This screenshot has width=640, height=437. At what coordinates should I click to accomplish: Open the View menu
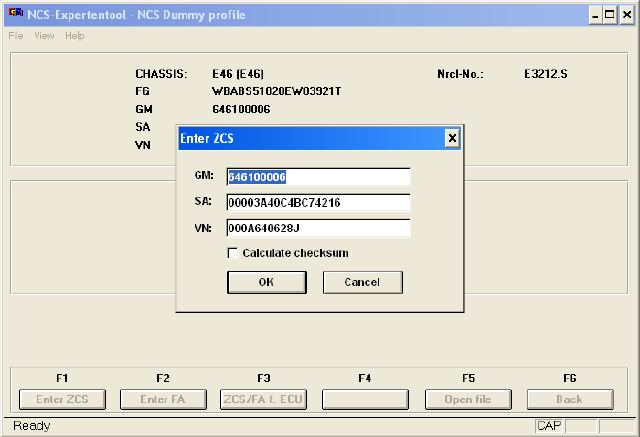click(44, 35)
